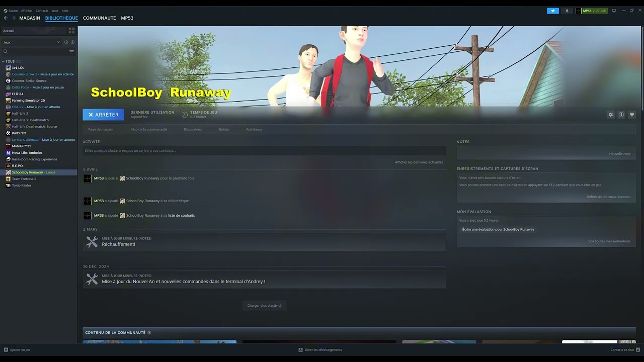Click the KartKraft game icon

pyautogui.click(x=8, y=133)
